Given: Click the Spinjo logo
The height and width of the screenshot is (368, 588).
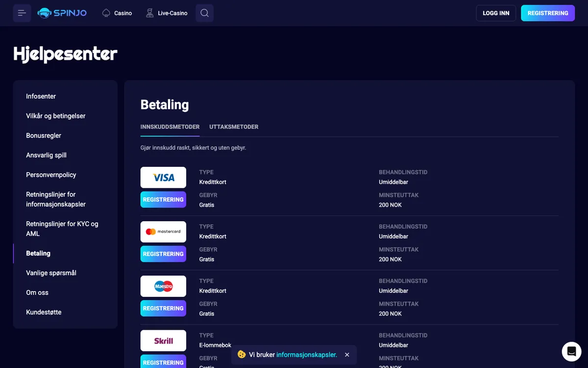Looking at the screenshot, I should pyautogui.click(x=62, y=13).
